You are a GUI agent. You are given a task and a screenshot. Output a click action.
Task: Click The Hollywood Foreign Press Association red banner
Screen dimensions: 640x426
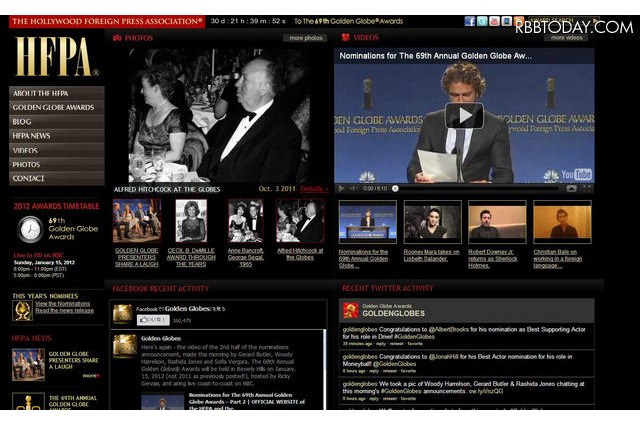[x=107, y=21]
